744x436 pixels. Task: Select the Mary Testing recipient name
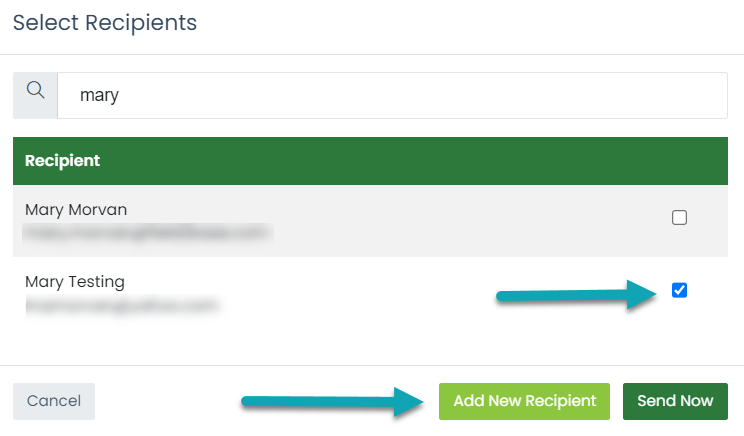(x=75, y=282)
